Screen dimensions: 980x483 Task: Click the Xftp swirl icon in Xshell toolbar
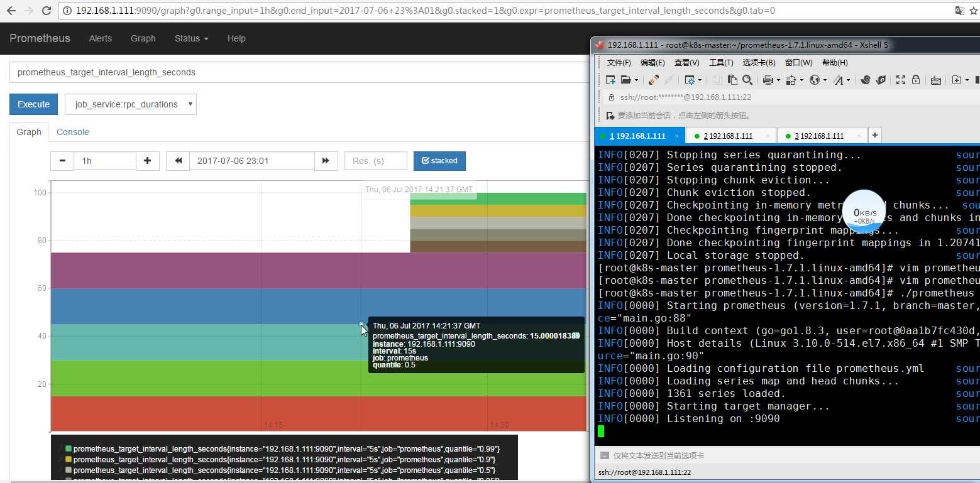click(x=865, y=80)
